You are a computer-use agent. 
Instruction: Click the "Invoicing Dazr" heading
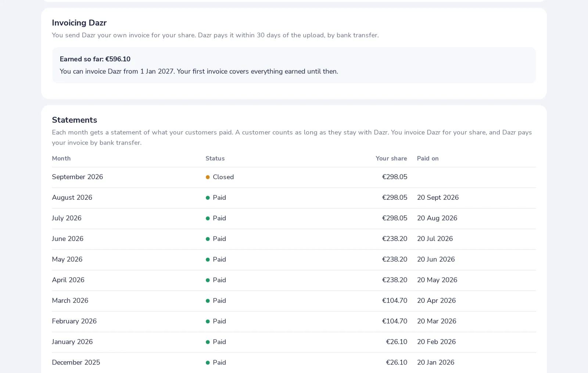click(79, 23)
